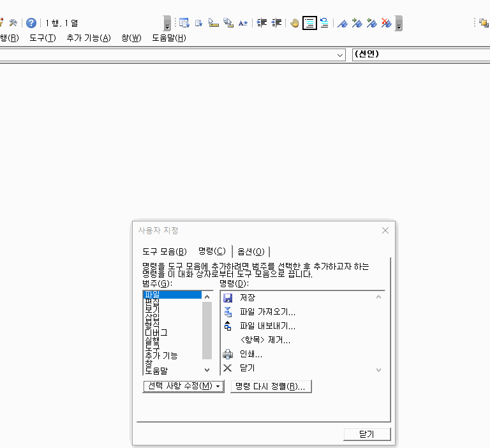Screen dimensions: 490x448
Task: Click the Outdent toolbar icon
Action: [x=276, y=23]
